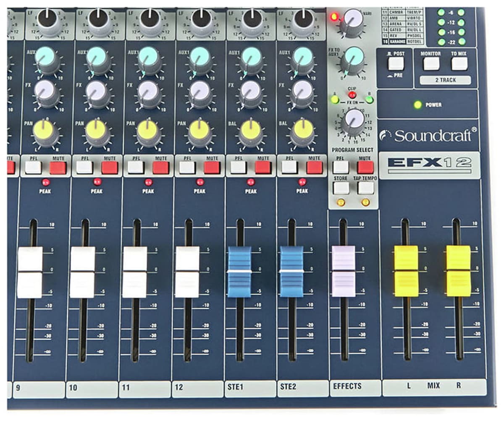Mute channel 12 with its red MUTE button
Viewport: 504px width, 421px height.
tap(212, 167)
